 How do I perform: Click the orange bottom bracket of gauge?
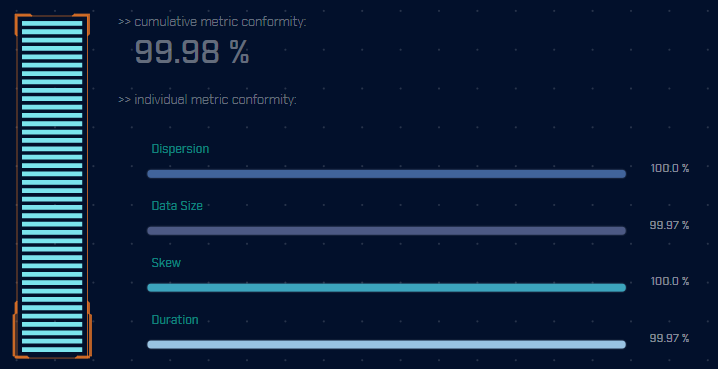[x=52, y=331]
